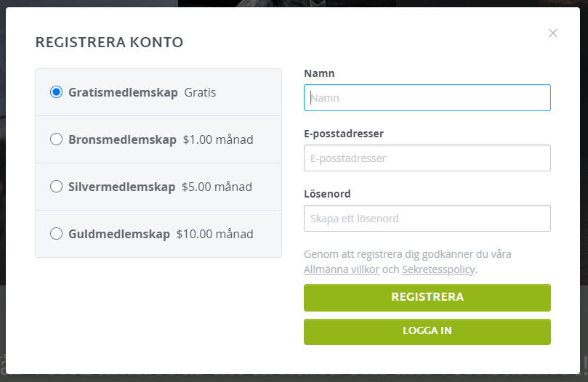Open the Allmänna villkor link
The image size is (588, 382).
click(342, 269)
